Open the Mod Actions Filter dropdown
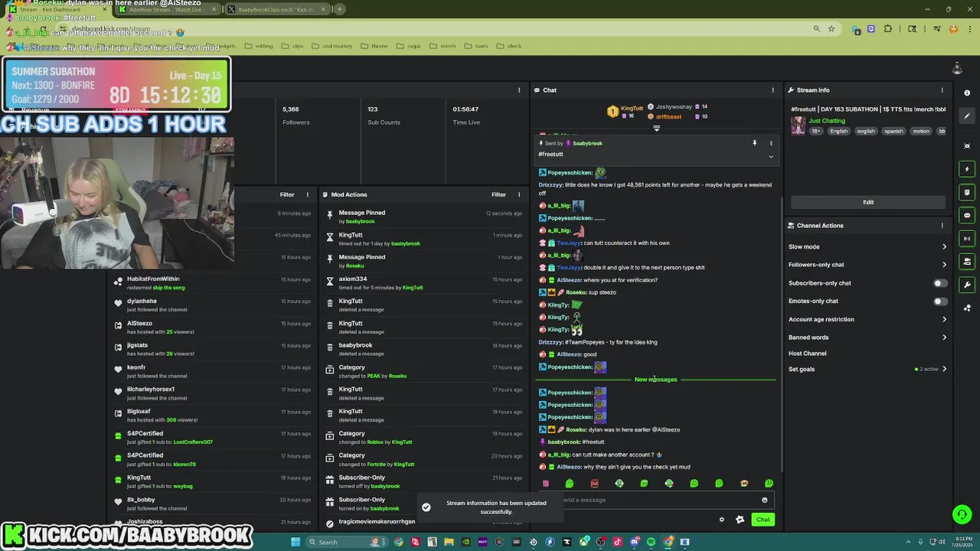Viewport: 980px width, 551px height. coord(498,194)
